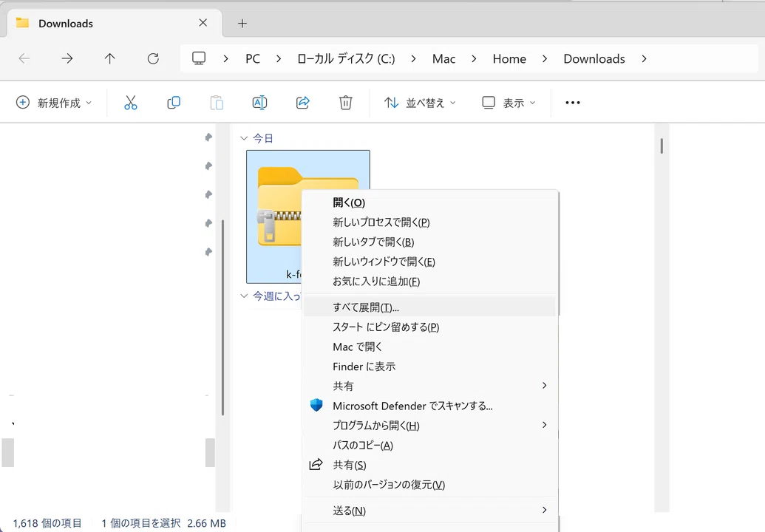Open 新規作成 dropdown

(54, 103)
